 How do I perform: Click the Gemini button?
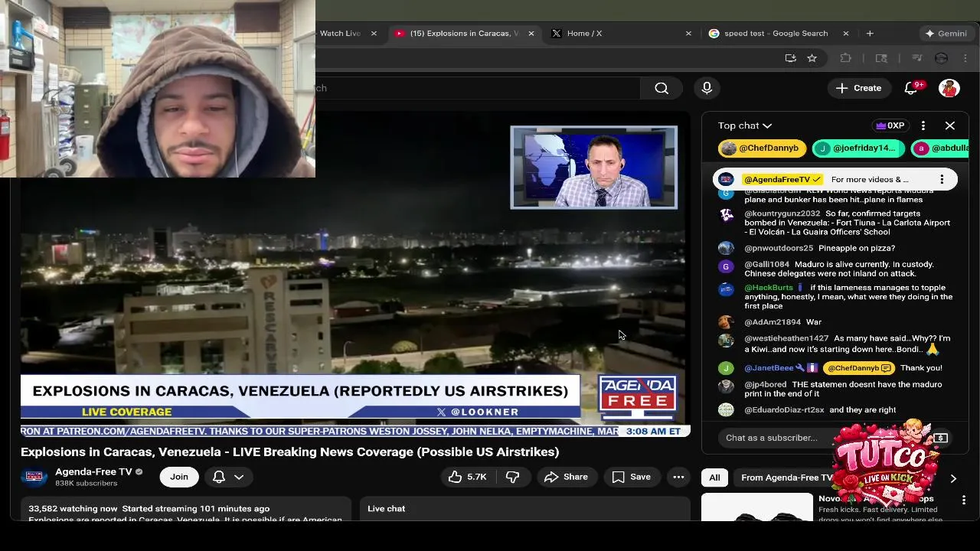[x=946, y=34]
